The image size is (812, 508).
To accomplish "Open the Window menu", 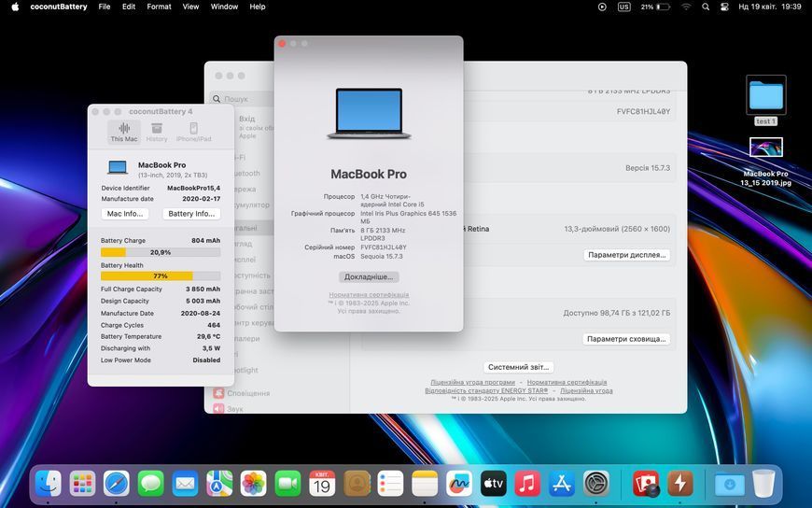I will point(224,7).
